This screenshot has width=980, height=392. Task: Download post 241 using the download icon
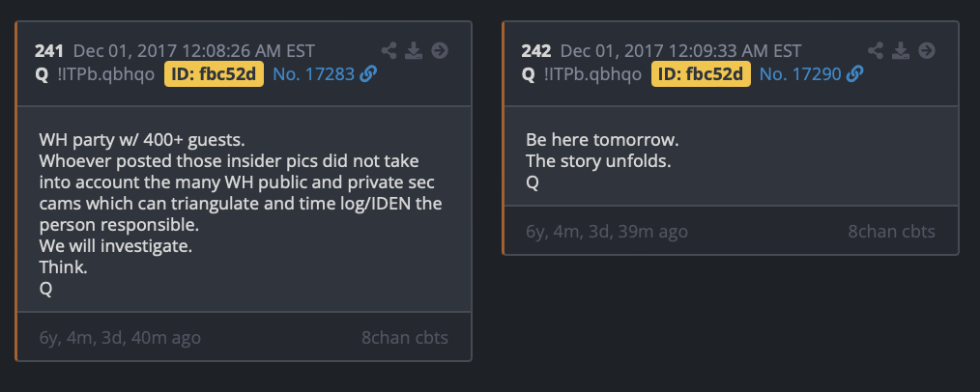[415, 50]
